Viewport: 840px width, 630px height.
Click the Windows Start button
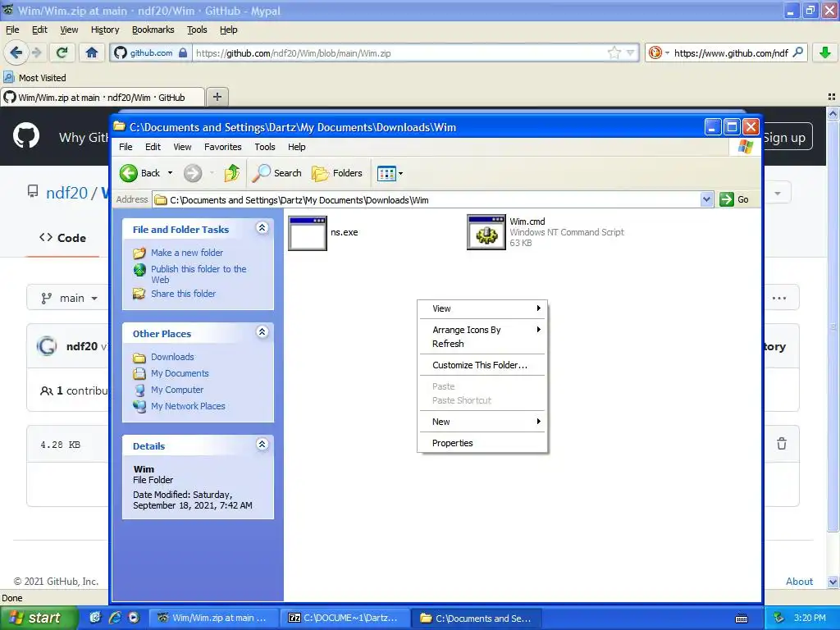pyautogui.click(x=39, y=618)
